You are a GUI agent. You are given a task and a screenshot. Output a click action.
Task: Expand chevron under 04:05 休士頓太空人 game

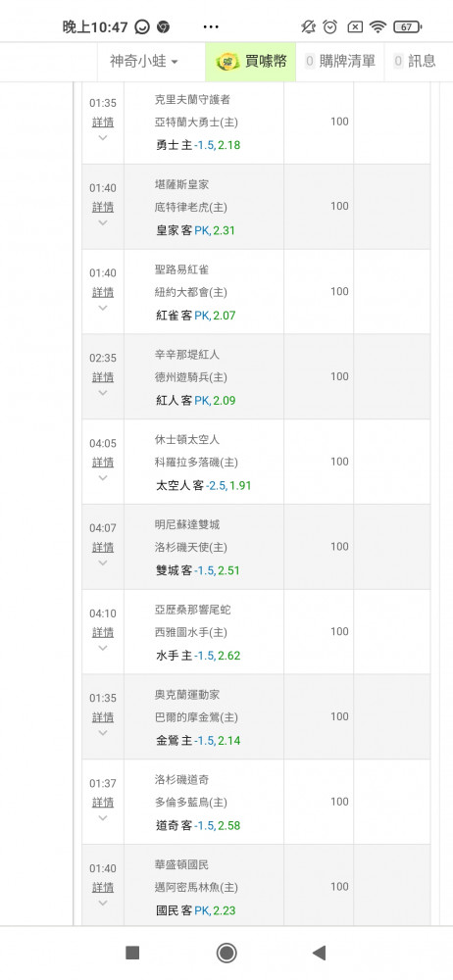coord(103,477)
